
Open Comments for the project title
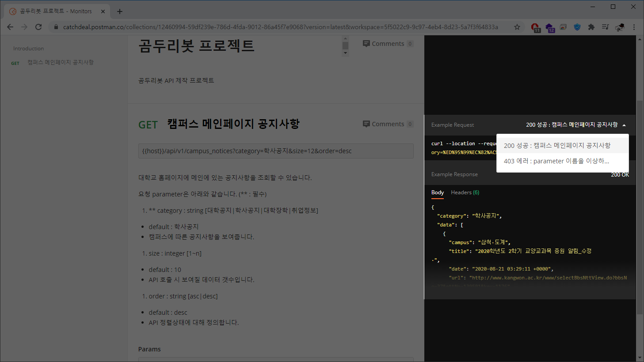(x=388, y=44)
